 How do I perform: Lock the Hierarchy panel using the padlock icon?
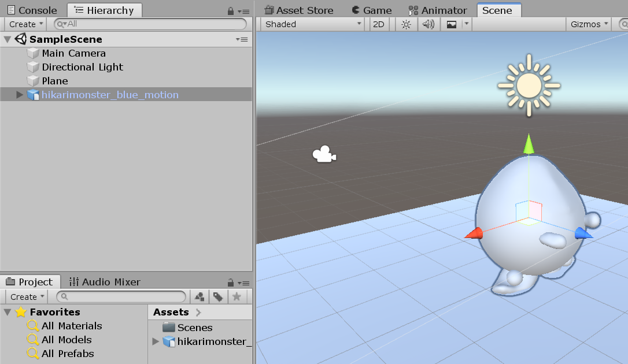point(230,10)
